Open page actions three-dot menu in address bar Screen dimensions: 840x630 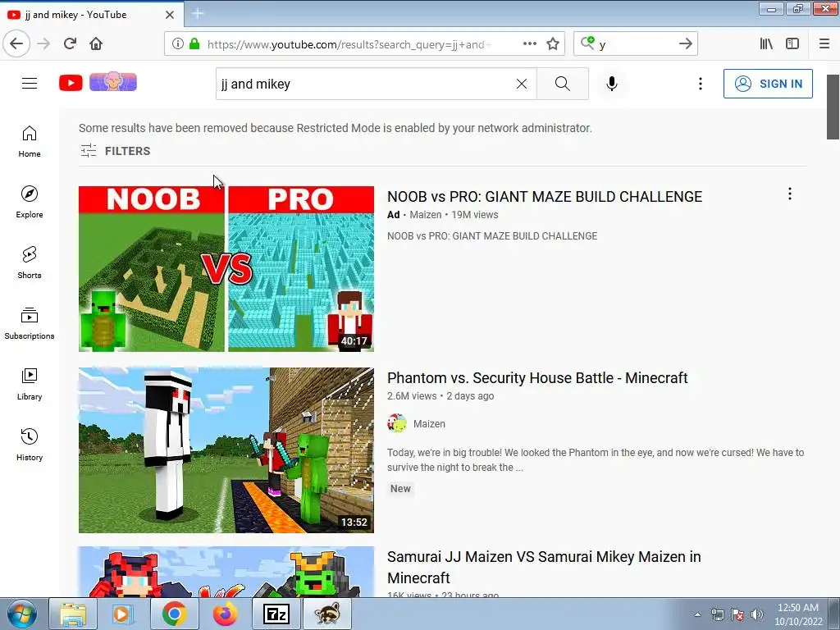[x=529, y=44]
